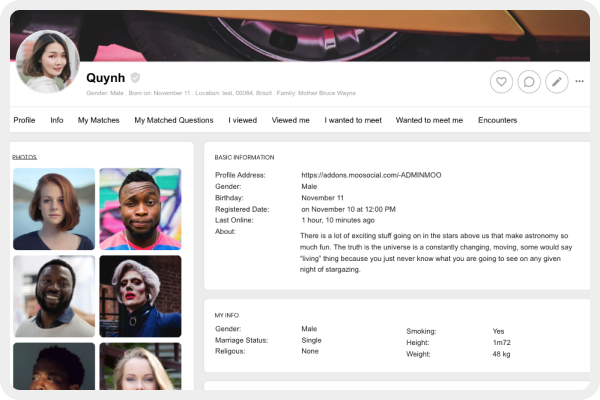Image resolution: width=600 pixels, height=400 pixels.
Task: Select the I viewed tab
Action: 243,120
